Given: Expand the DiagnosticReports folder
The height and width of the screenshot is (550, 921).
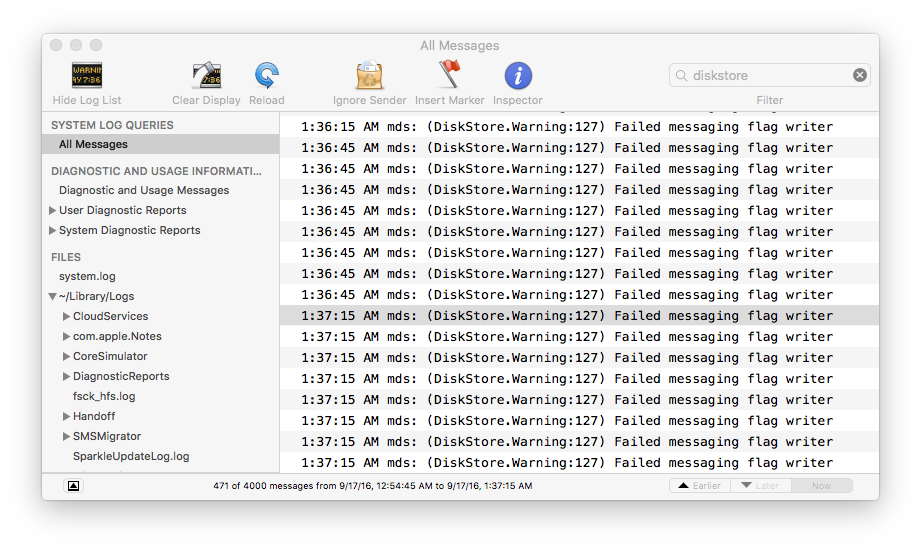Looking at the screenshot, I should coord(66,376).
